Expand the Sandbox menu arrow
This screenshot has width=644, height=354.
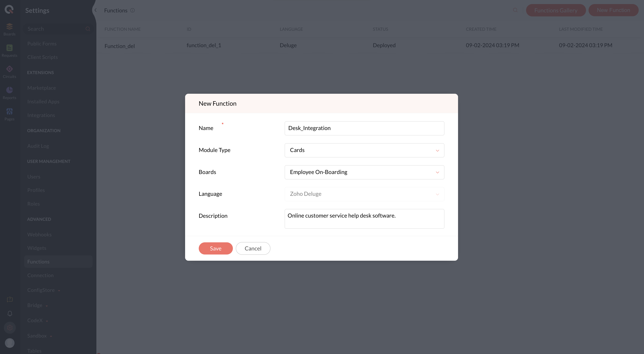coord(51,336)
